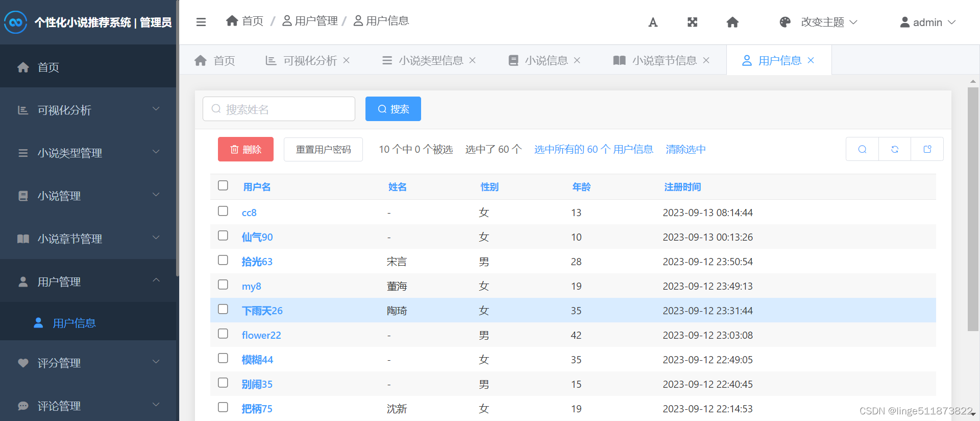
Task: Expand the 评分管理 sidebar chevron
Action: (x=156, y=362)
